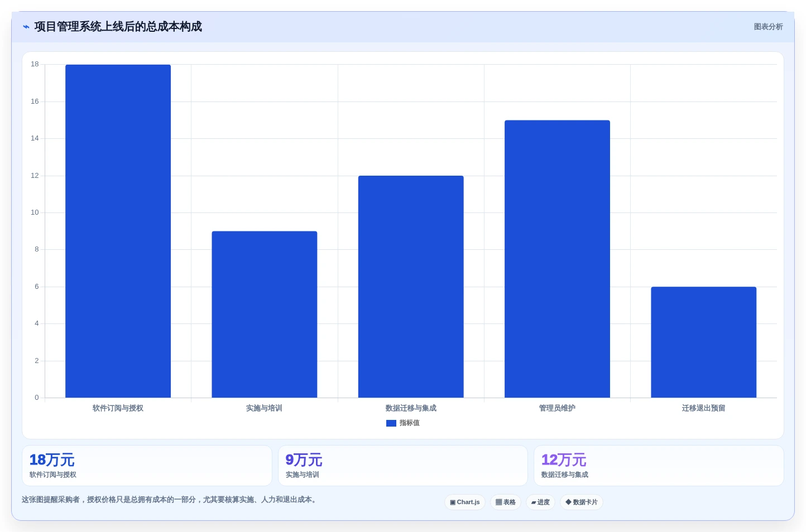Click the x-axis label 迁移退出预留

coord(704,408)
